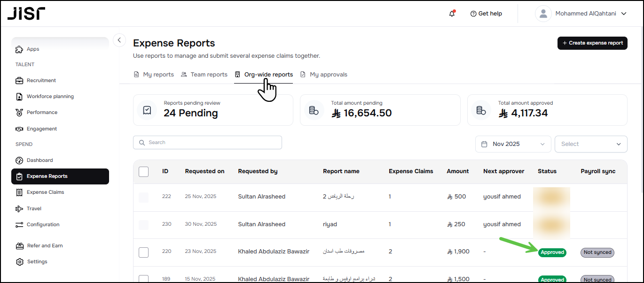The image size is (644, 283).
Task: Click the Engagement handshake icon
Action: [x=19, y=129]
